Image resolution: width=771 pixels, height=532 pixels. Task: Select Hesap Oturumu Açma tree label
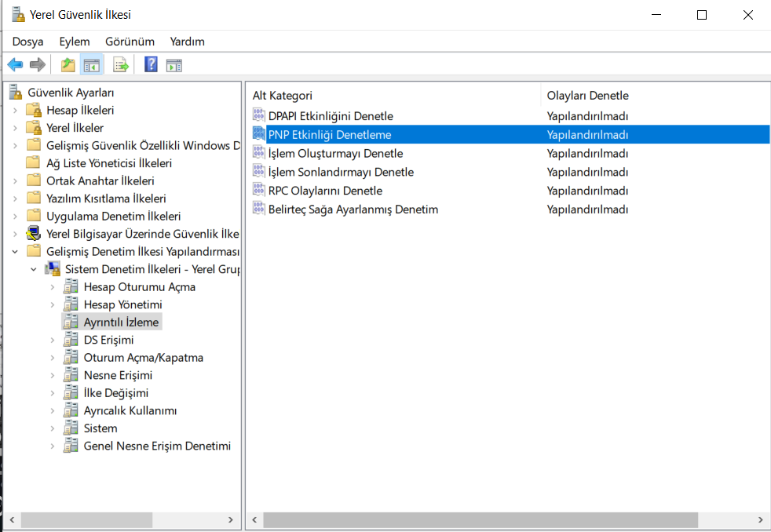140,287
